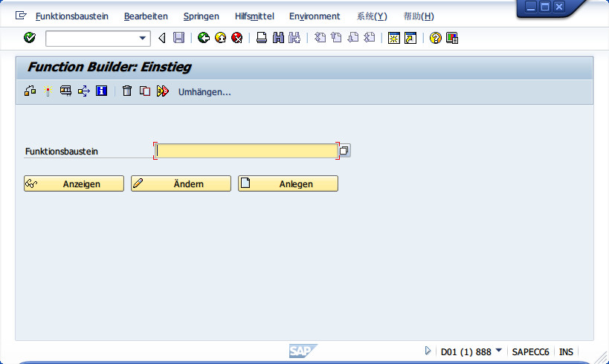Click the Customize Local Layout icon
This screenshot has width=609, height=364.
(x=452, y=38)
